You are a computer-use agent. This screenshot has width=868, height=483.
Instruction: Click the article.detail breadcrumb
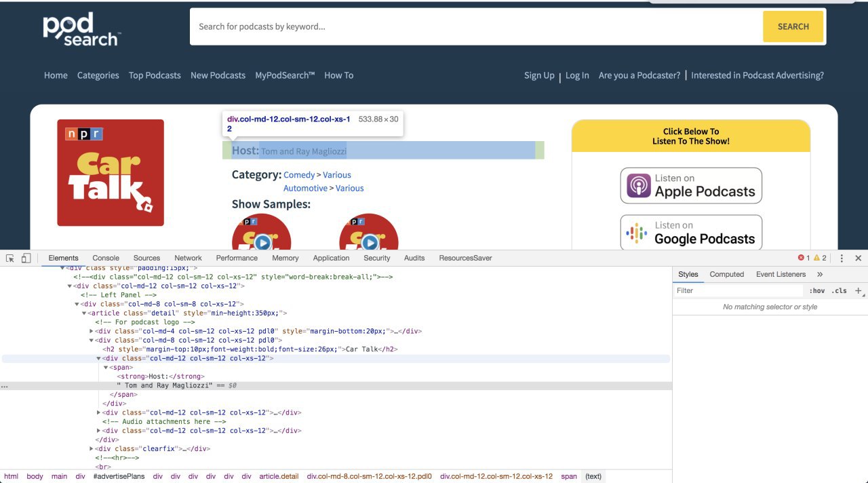[279, 476]
